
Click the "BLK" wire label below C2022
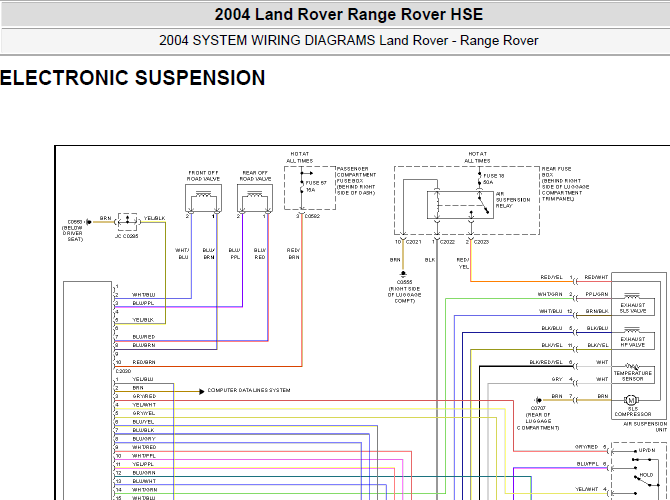point(430,260)
